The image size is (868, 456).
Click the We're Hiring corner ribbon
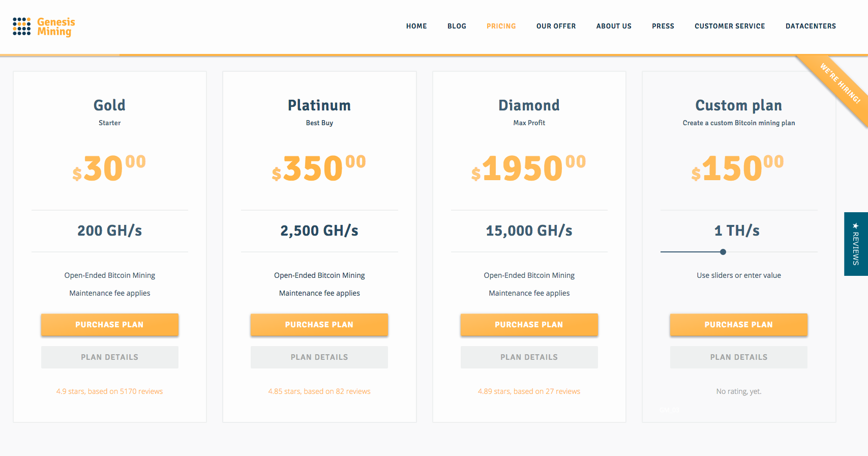point(840,83)
